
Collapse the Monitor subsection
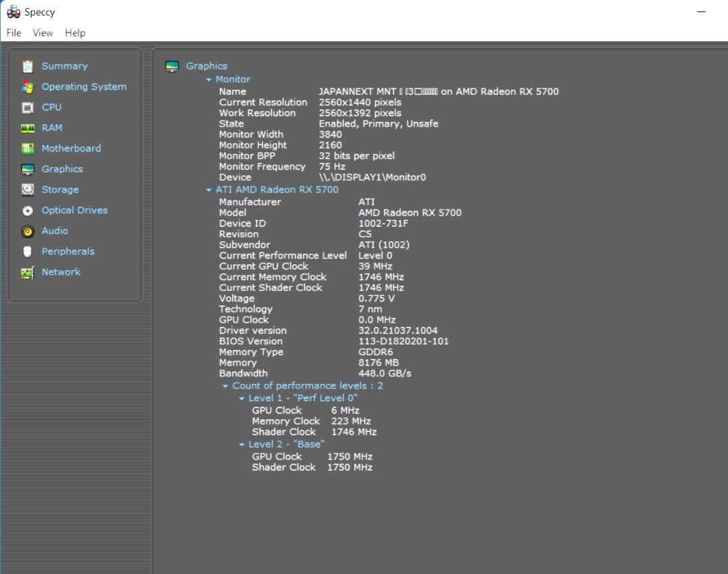coord(209,79)
